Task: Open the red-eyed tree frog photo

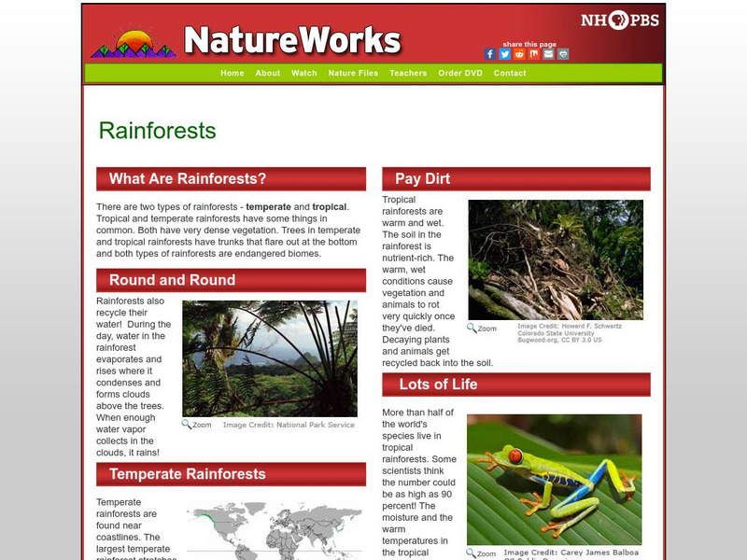Action: click(x=554, y=480)
